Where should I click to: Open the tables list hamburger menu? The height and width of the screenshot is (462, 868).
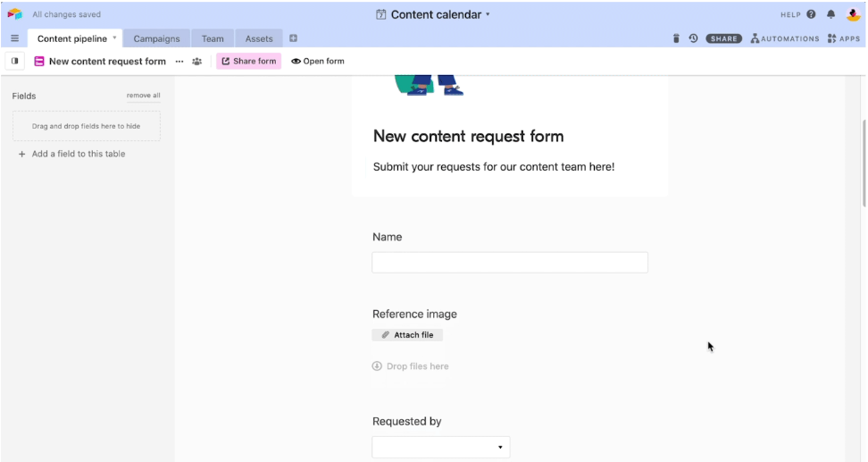tap(14, 38)
